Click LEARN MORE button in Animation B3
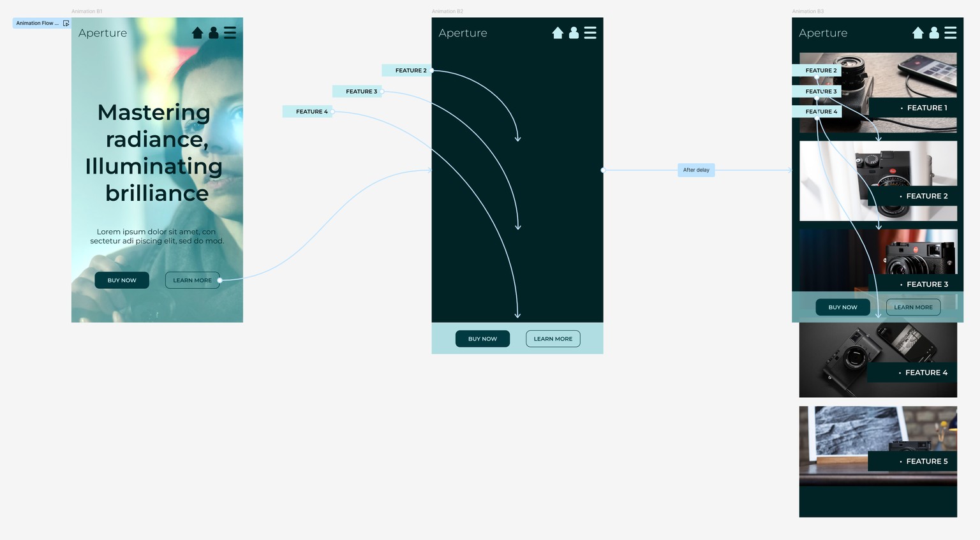The width and height of the screenshot is (980, 540). click(913, 307)
